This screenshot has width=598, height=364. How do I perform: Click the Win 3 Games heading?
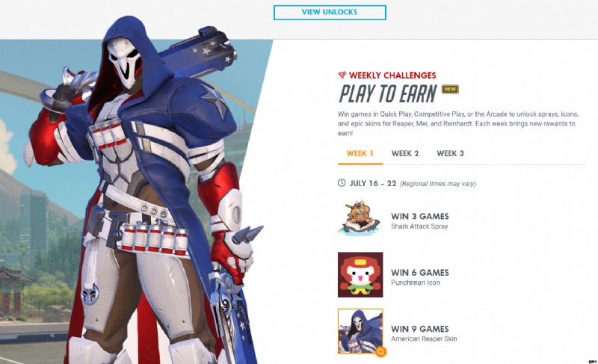tap(420, 216)
